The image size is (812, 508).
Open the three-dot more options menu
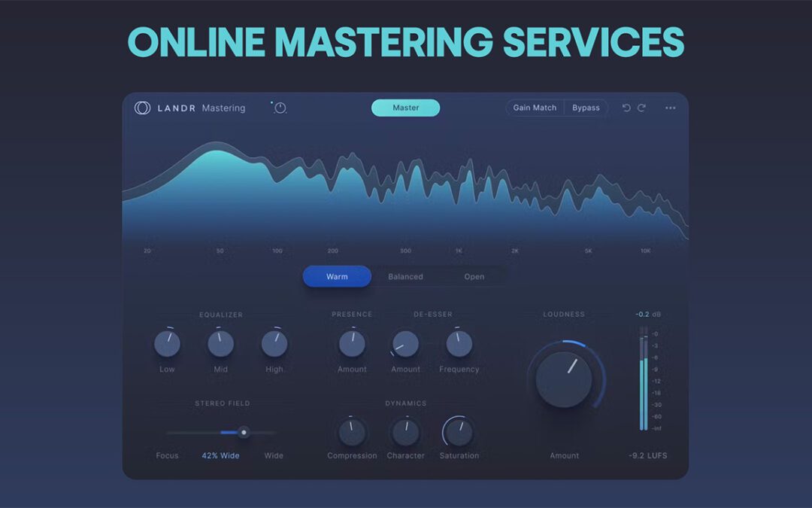click(670, 108)
